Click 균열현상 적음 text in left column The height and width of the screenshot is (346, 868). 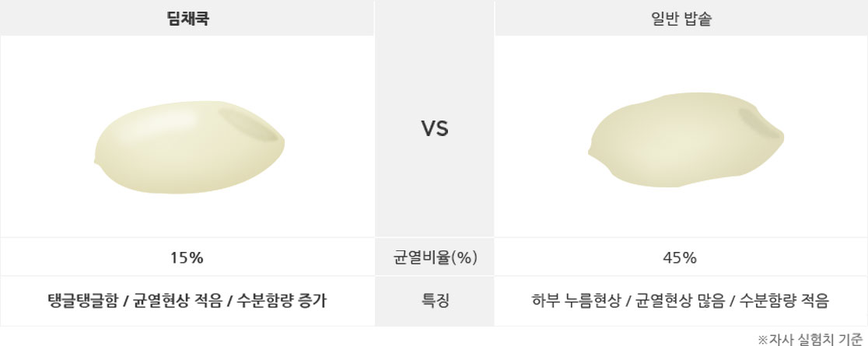pyautogui.click(x=177, y=301)
